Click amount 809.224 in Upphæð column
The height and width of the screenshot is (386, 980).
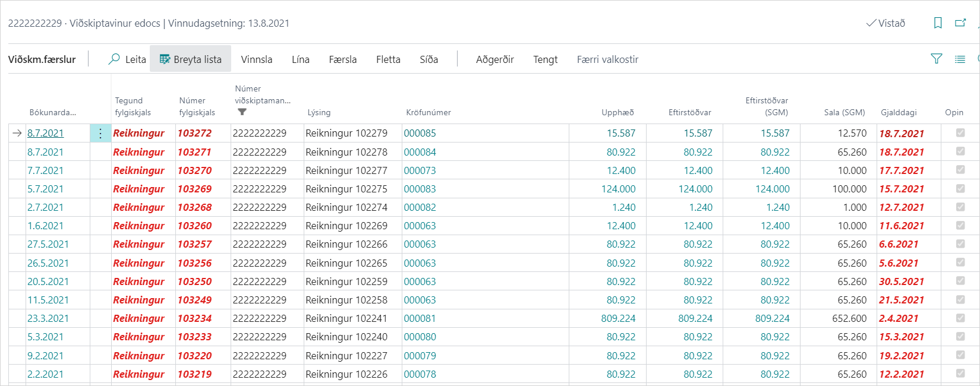[x=618, y=318]
